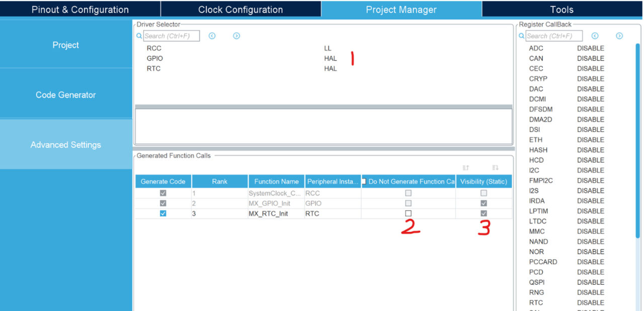Click the Driver Selector search field

[x=172, y=36]
